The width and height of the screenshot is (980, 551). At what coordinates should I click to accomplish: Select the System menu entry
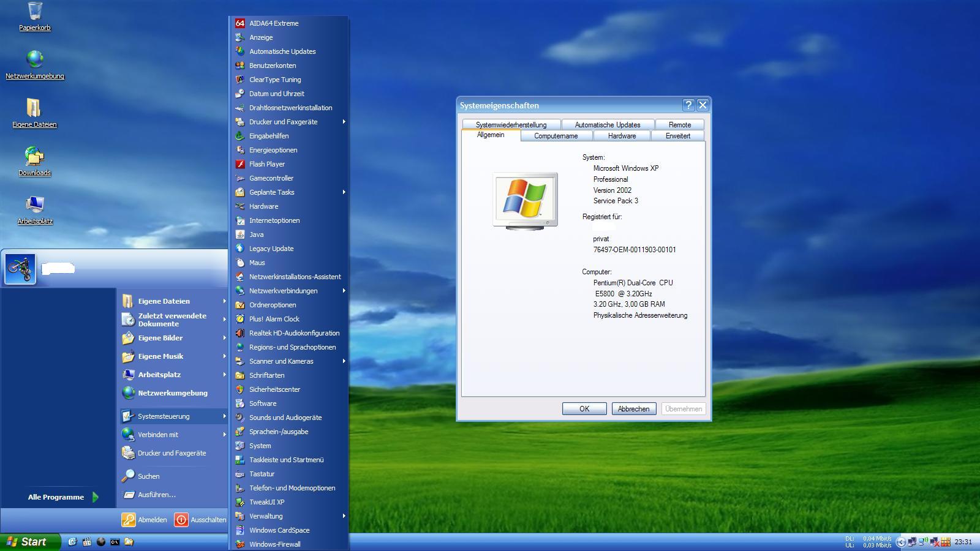[x=289, y=446]
